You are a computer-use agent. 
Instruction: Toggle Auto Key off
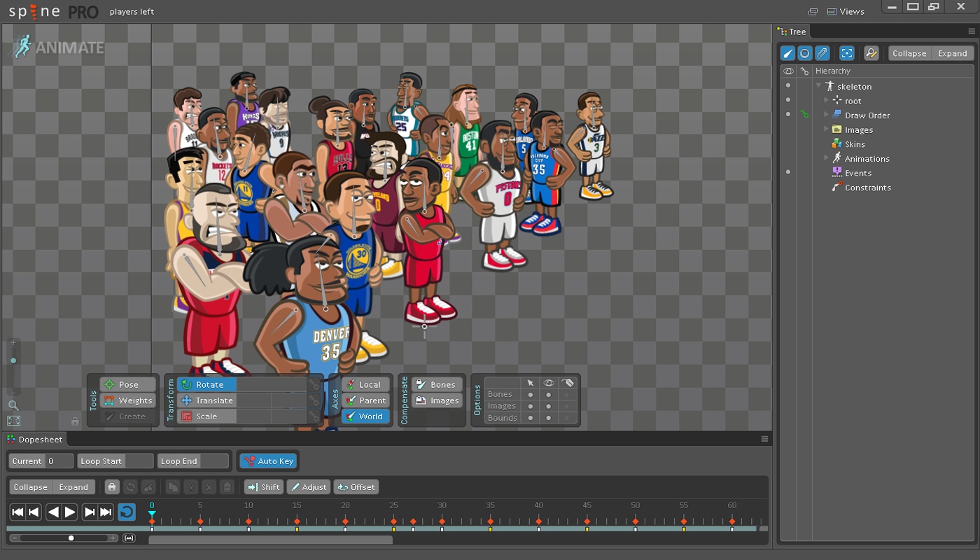(269, 461)
